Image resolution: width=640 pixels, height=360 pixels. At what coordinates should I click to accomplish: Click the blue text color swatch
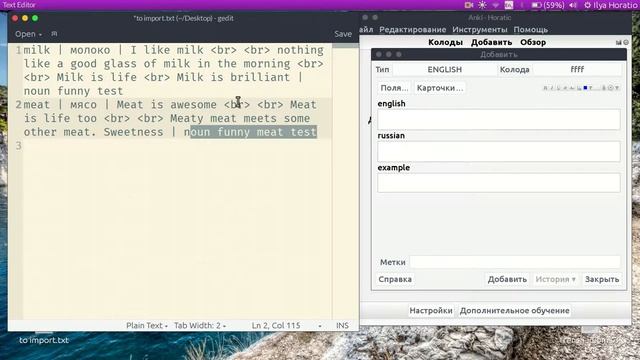coord(585,88)
